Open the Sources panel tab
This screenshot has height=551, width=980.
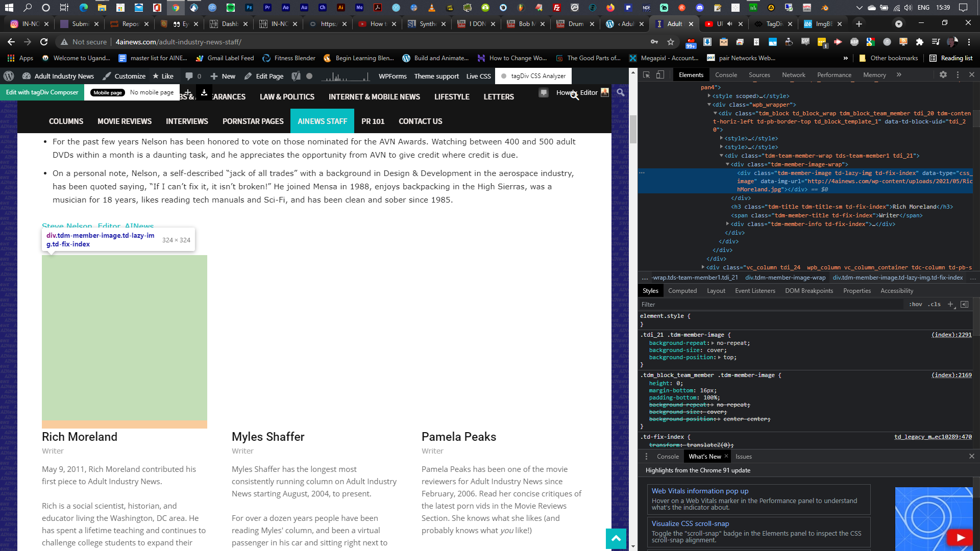[759, 75]
